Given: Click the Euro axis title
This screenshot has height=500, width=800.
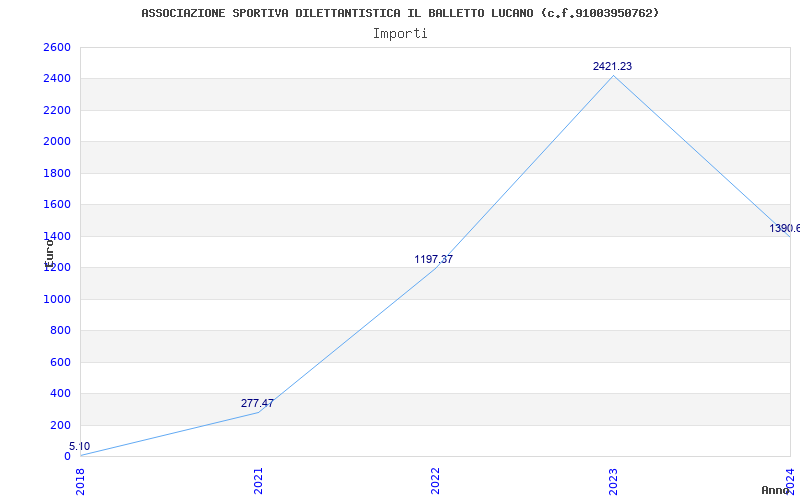Looking at the screenshot, I should tap(49, 254).
